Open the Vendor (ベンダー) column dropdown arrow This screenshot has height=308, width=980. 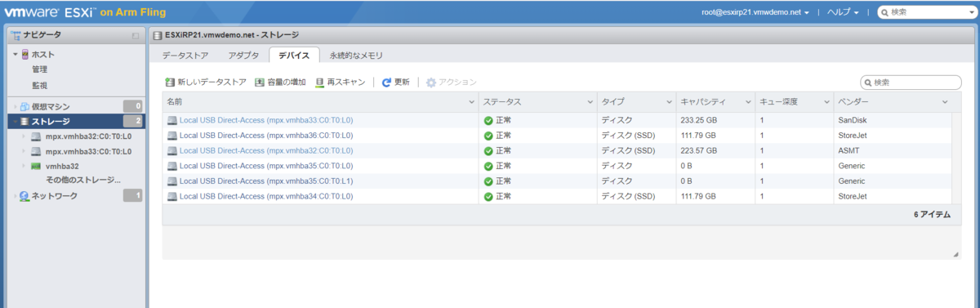(x=945, y=102)
